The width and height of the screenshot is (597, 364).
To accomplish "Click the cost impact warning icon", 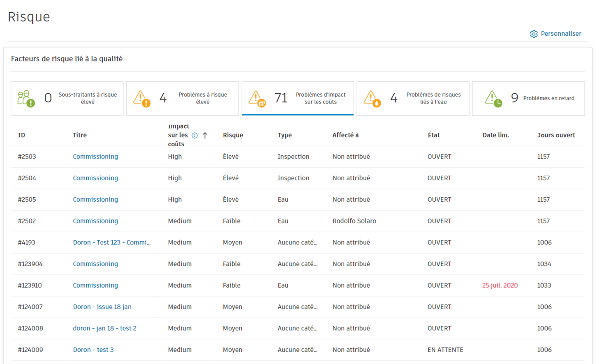I will pyautogui.click(x=257, y=99).
